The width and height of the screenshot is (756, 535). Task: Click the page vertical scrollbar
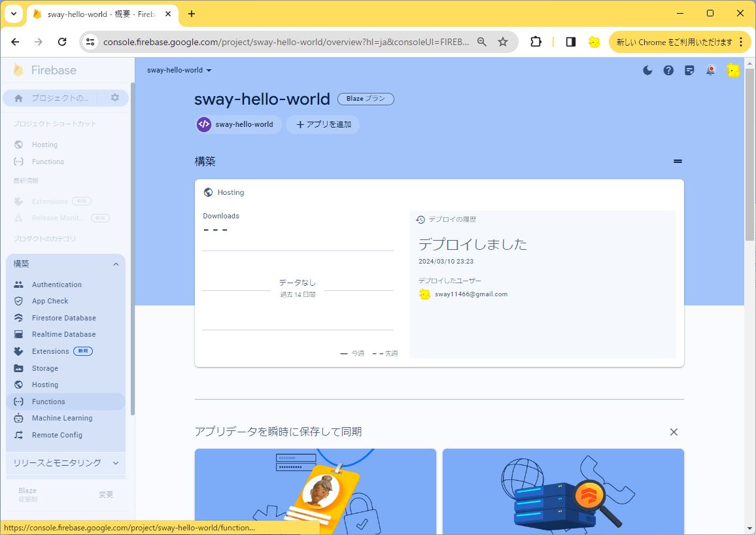pyautogui.click(x=749, y=154)
